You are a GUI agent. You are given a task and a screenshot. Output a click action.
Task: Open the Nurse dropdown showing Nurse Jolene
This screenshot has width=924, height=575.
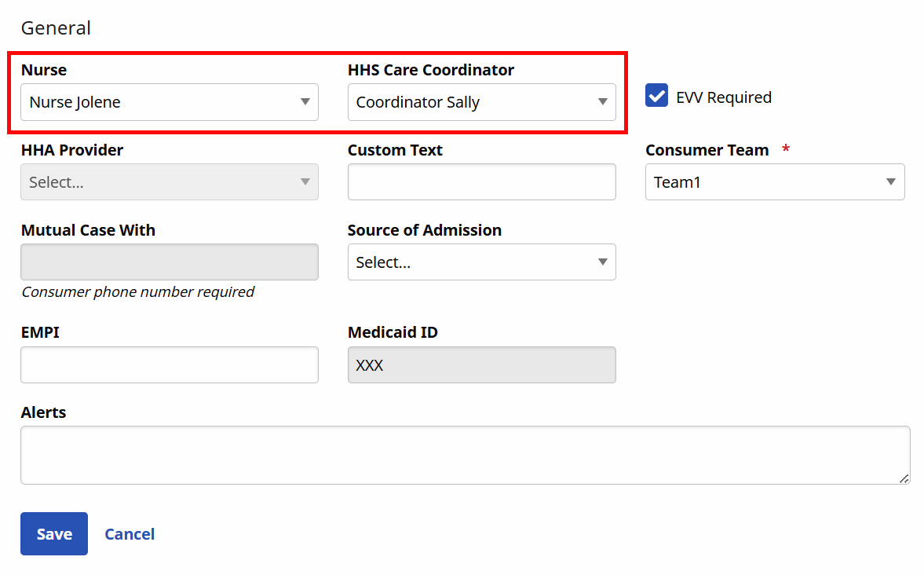pyautogui.click(x=169, y=102)
